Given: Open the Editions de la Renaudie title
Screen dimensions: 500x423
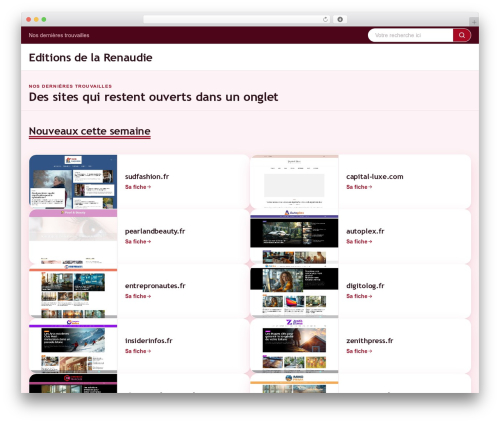Looking at the screenshot, I should pos(90,57).
